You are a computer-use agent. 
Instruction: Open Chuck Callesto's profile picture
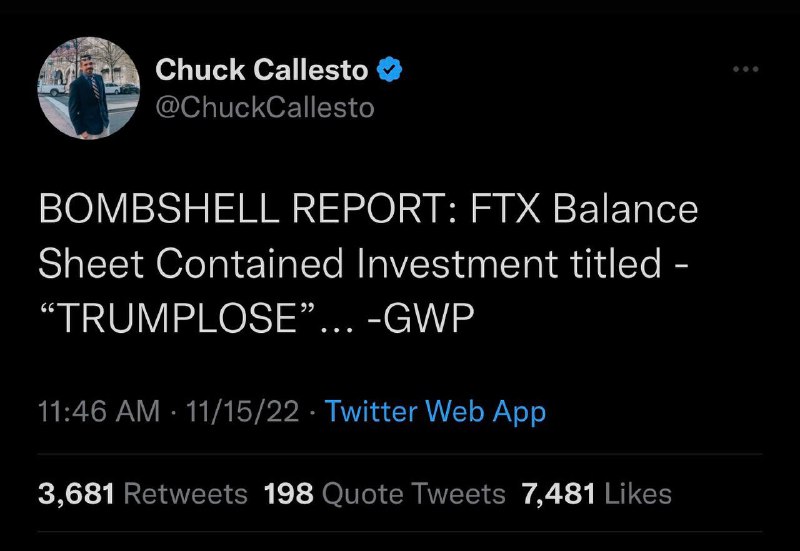click(x=89, y=88)
